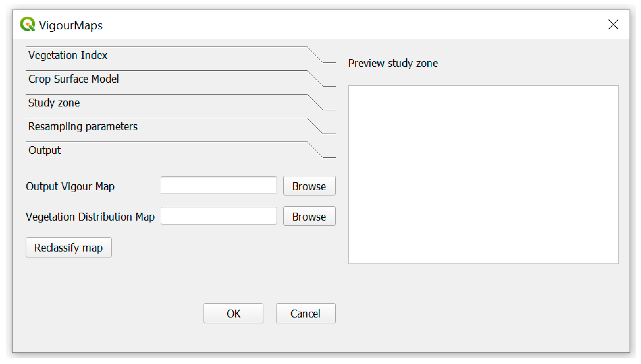
Task: Close the VigourMaps dialog window
Action: 613,25
